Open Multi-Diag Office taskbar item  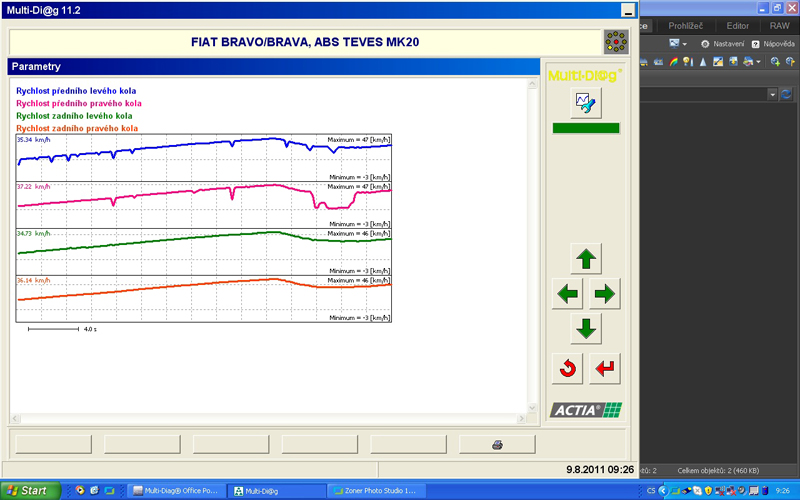176,491
